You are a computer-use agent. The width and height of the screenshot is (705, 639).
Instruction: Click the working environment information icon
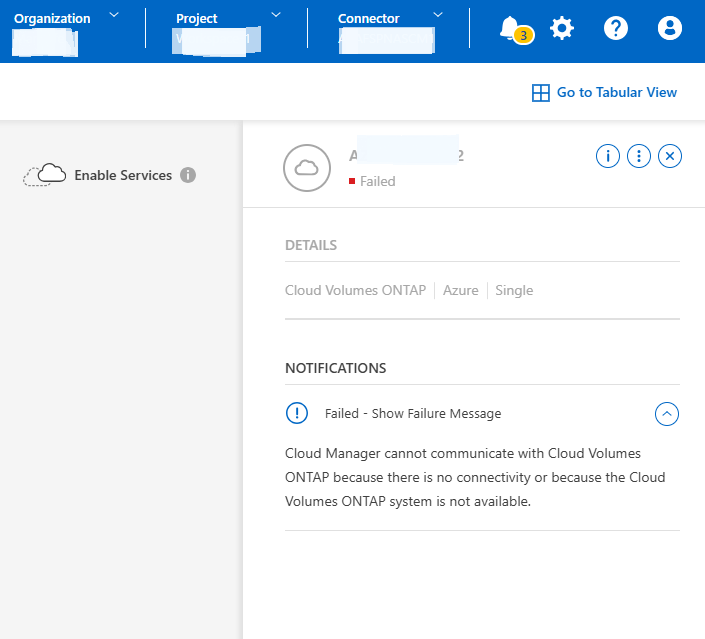(607, 156)
